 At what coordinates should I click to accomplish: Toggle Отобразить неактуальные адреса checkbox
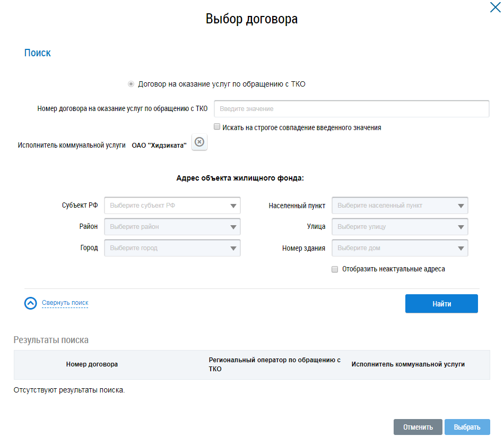[335, 269]
